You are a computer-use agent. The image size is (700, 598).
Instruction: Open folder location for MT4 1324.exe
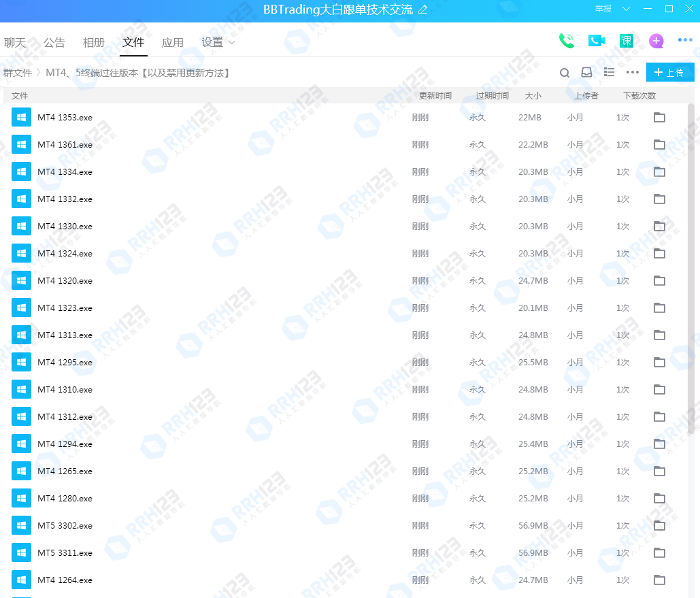(x=659, y=254)
